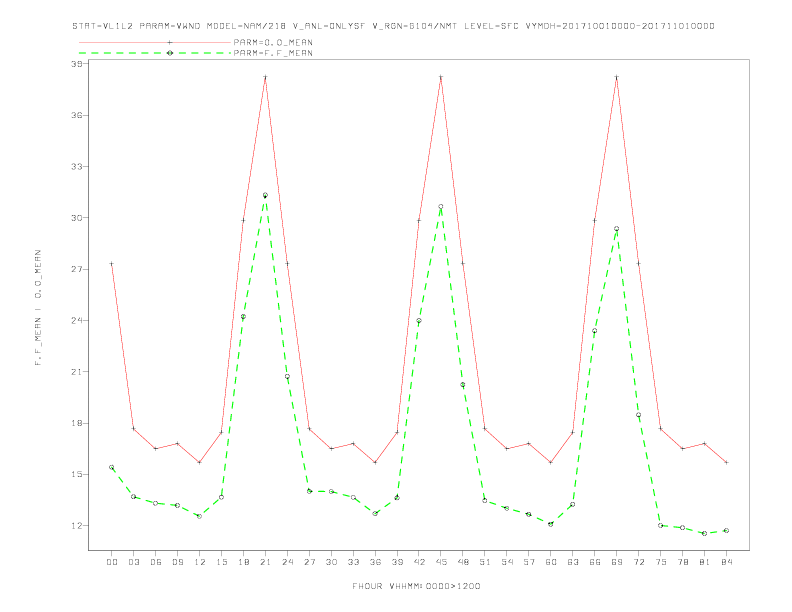Click the red line peak marker at hour 45
This screenshot has height=612, width=792.
pyautogui.click(x=441, y=77)
